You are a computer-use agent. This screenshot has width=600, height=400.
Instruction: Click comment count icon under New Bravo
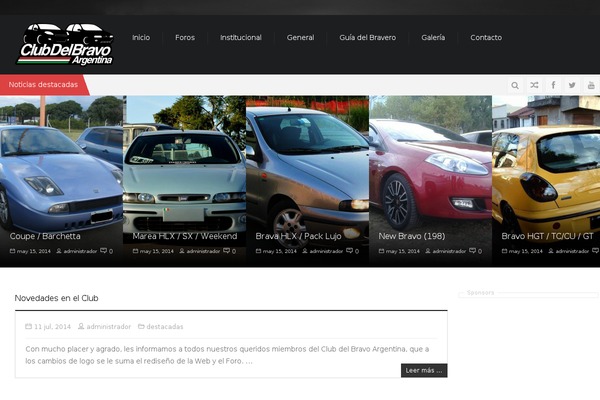(x=473, y=251)
